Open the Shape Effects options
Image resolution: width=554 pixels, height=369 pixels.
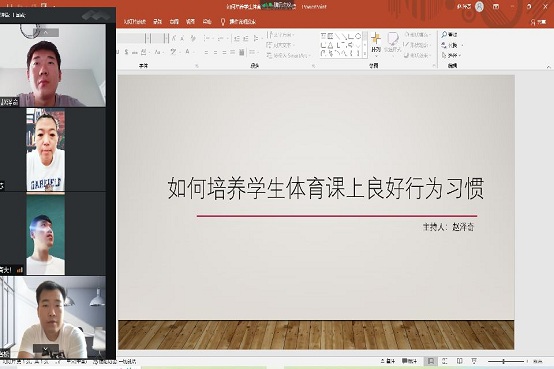tap(418, 55)
